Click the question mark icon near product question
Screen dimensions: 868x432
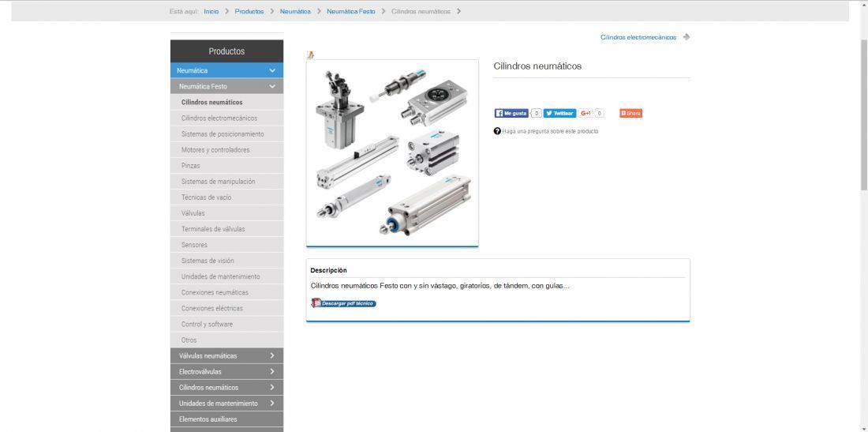point(497,131)
